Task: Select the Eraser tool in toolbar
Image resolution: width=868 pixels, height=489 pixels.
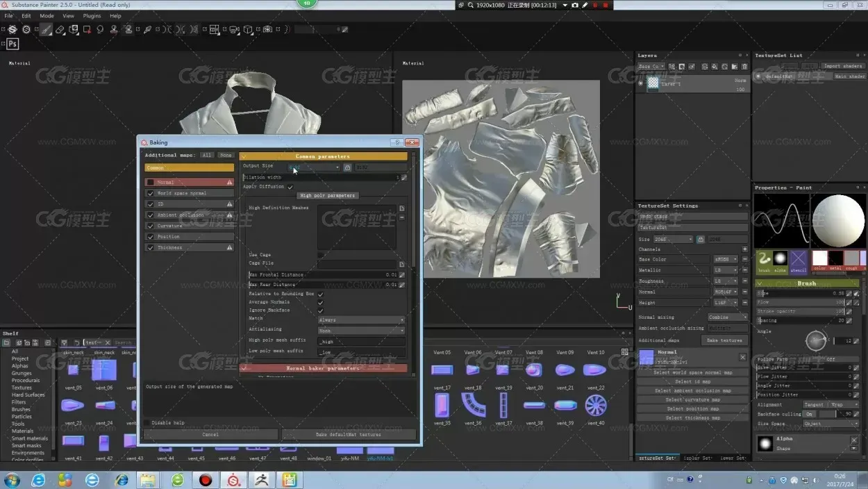Action: point(60,30)
